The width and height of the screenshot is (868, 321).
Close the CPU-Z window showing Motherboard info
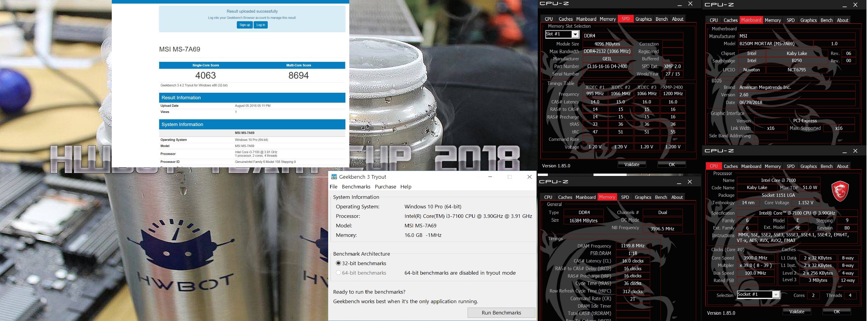tap(855, 5)
